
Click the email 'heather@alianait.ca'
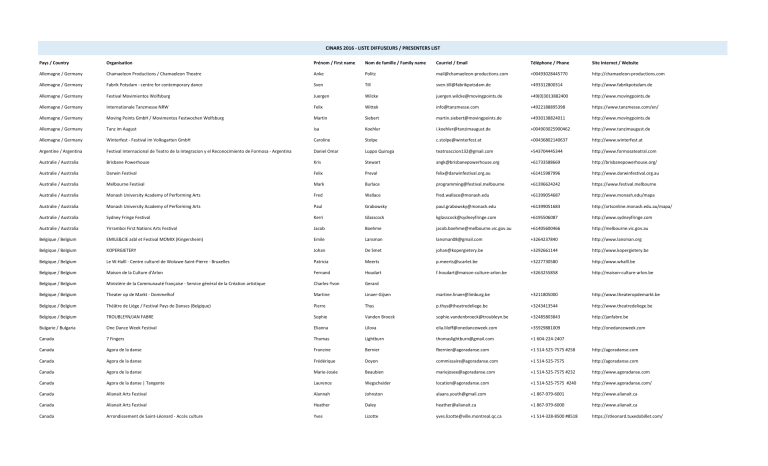(456, 405)
